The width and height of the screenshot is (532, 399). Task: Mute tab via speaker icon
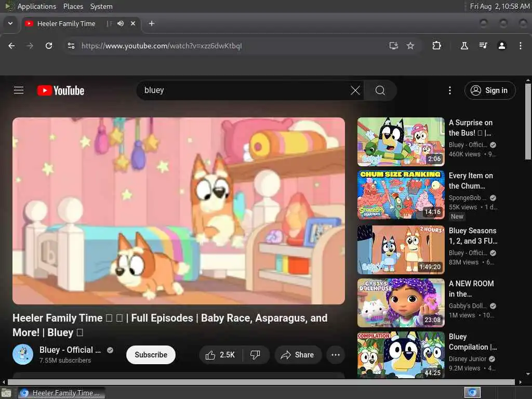coord(121,23)
